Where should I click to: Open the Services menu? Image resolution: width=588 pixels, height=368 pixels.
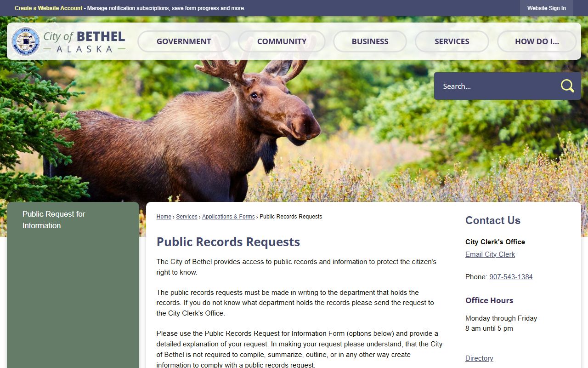pyautogui.click(x=452, y=41)
